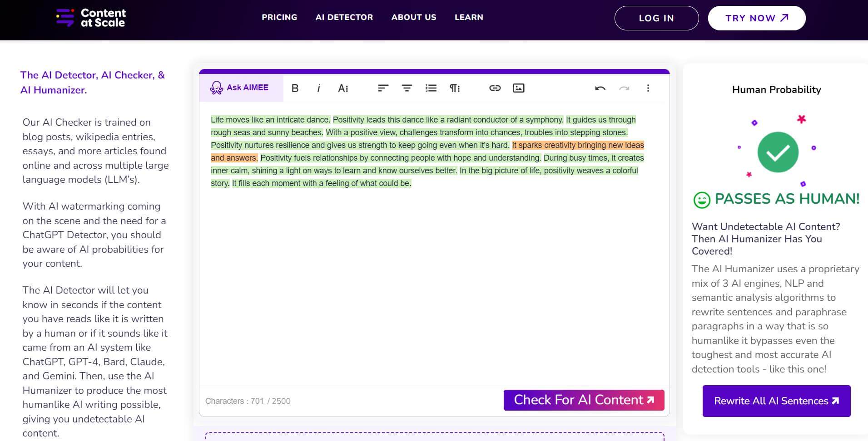Undo the last edit
The image size is (868, 441).
tap(600, 88)
